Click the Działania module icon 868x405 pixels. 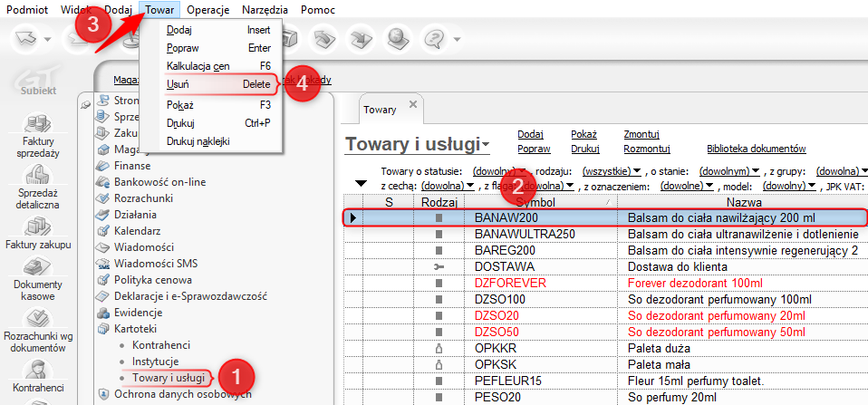[103, 215]
